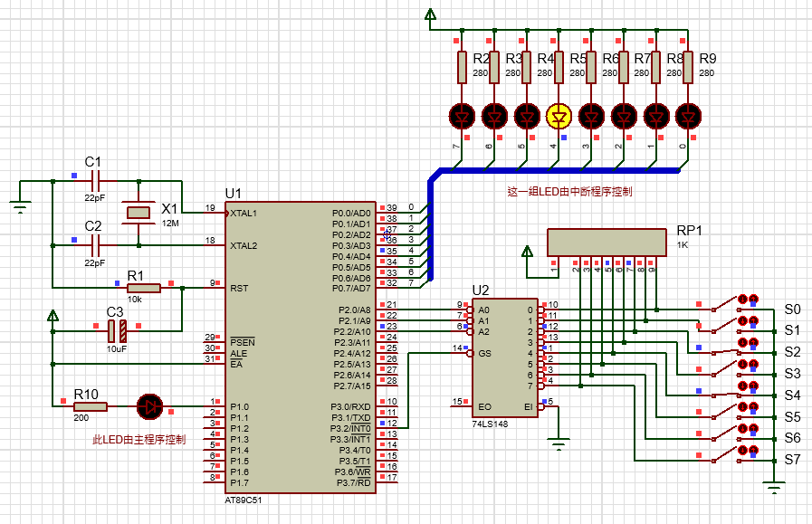Click the 'PSEN' pin label
812x524 pixels.
tap(243, 342)
